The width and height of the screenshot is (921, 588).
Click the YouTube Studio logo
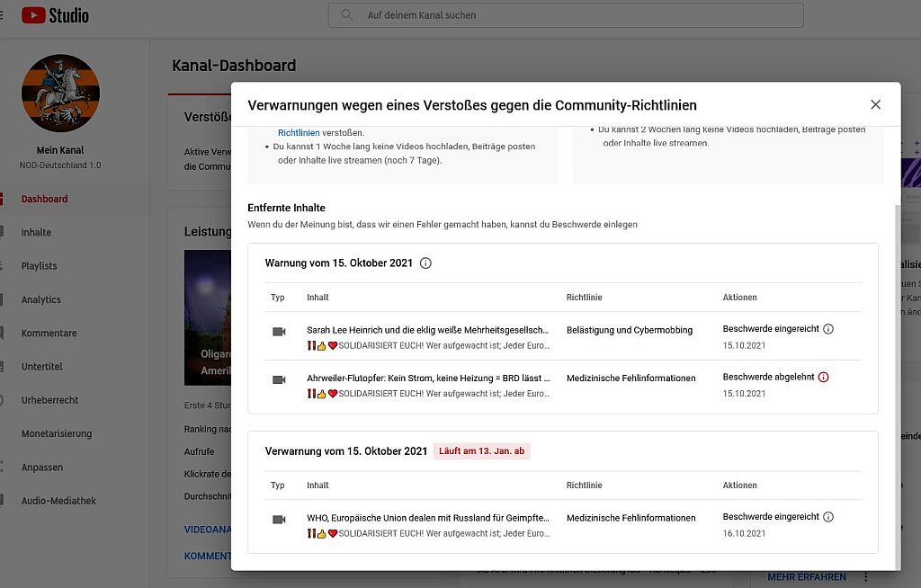click(x=56, y=15)
